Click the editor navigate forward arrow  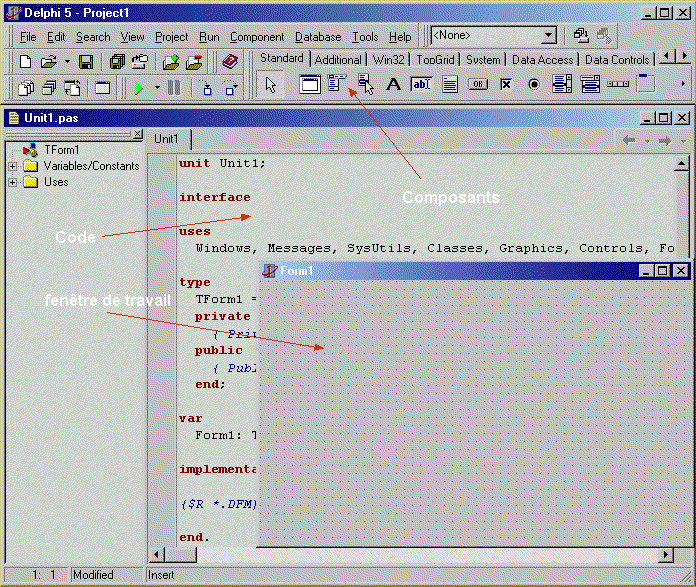tap(665, 141)
